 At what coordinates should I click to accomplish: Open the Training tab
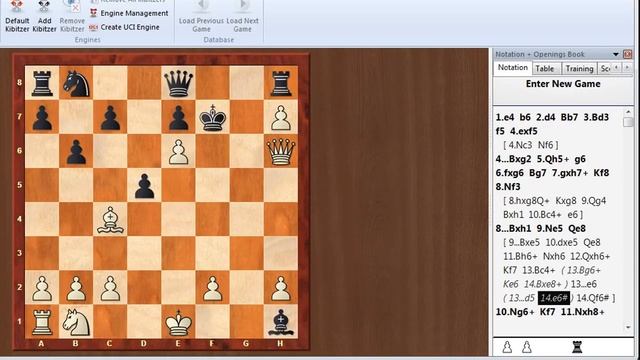(579, 69)
